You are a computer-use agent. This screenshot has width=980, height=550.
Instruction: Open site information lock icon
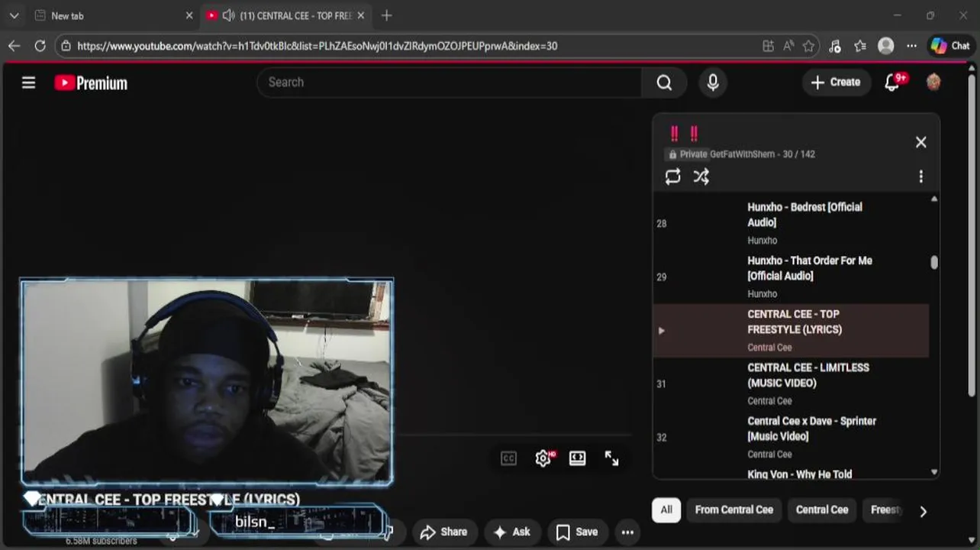66,46
